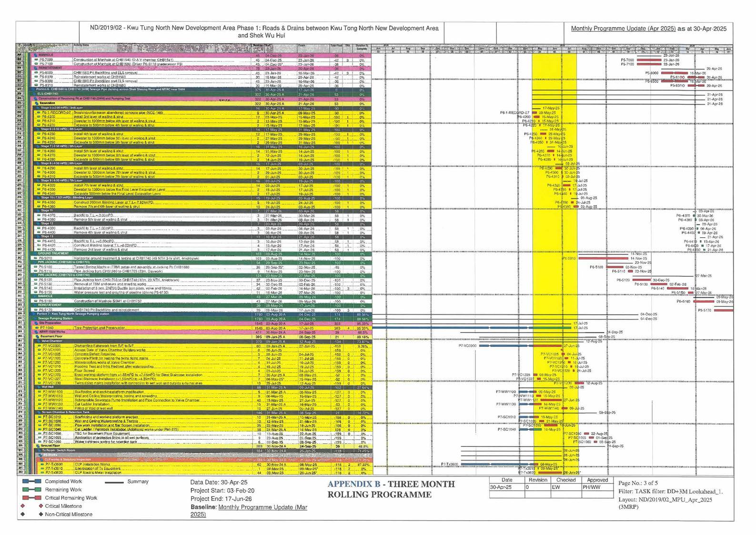Image resolution: width=756 pixels, height=535 pixels.
Task: Click 'Data Date: 30-Apr-25' text
Action: pos(219,482)
